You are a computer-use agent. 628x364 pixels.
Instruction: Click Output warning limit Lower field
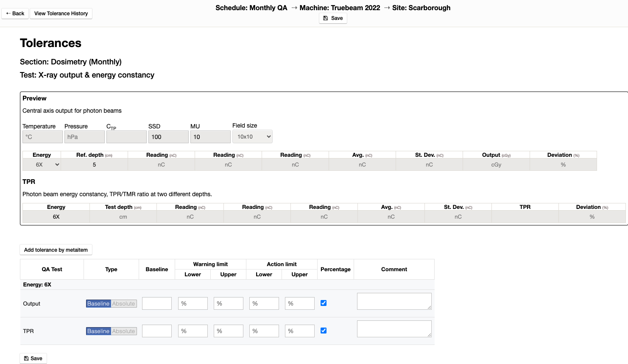coord(193,303)
